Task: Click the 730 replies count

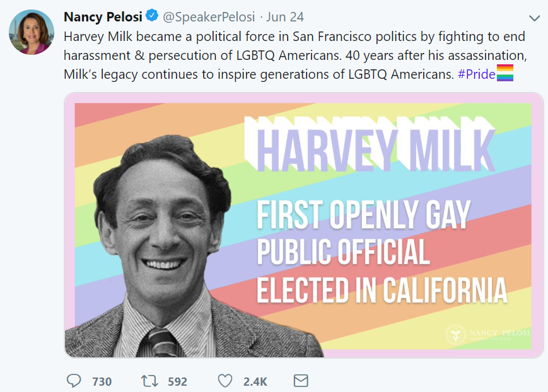Action: 102,381
